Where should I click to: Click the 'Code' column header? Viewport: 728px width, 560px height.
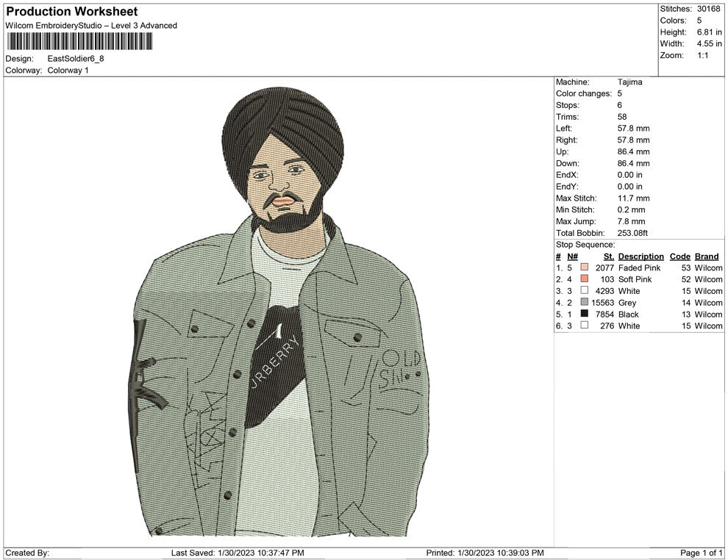pos(679,256)
